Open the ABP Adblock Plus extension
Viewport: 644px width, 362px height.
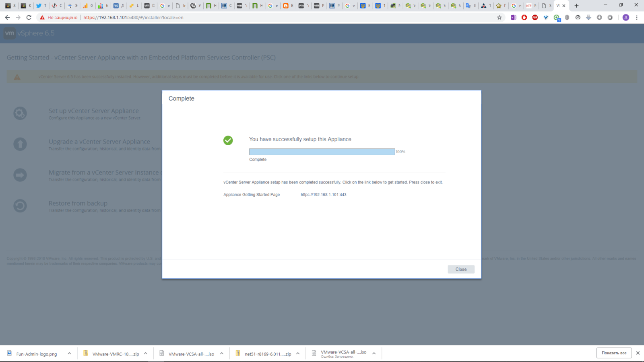[x=535, y=18]
